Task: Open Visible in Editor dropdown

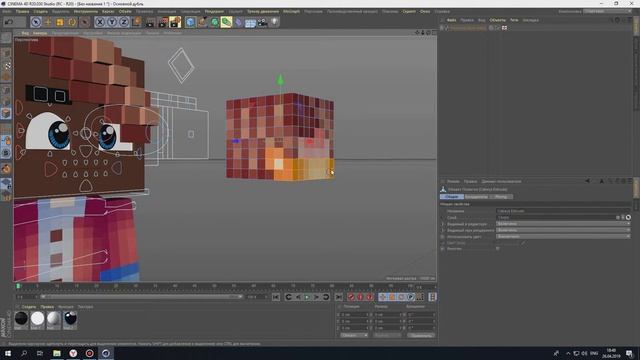Action: [563, 224]
